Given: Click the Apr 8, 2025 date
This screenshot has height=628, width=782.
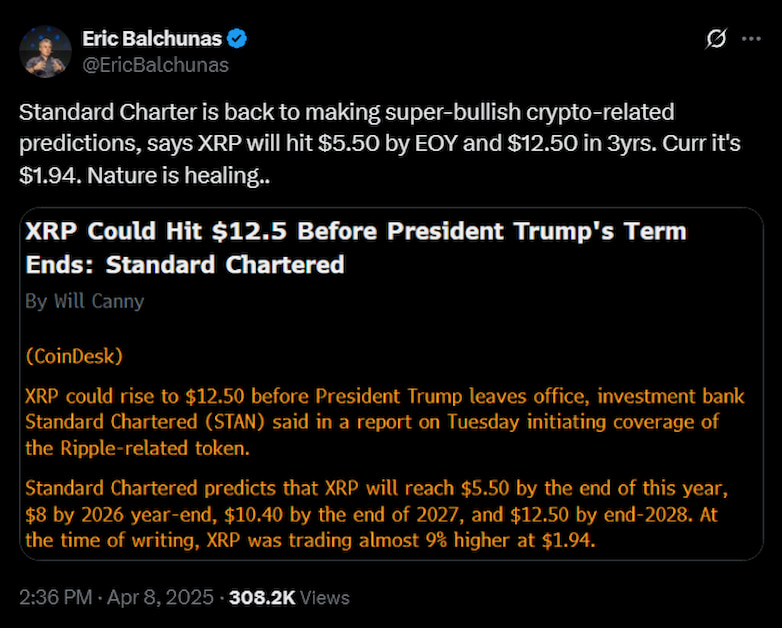Looking at the screenshot, I should coord(160,597).
